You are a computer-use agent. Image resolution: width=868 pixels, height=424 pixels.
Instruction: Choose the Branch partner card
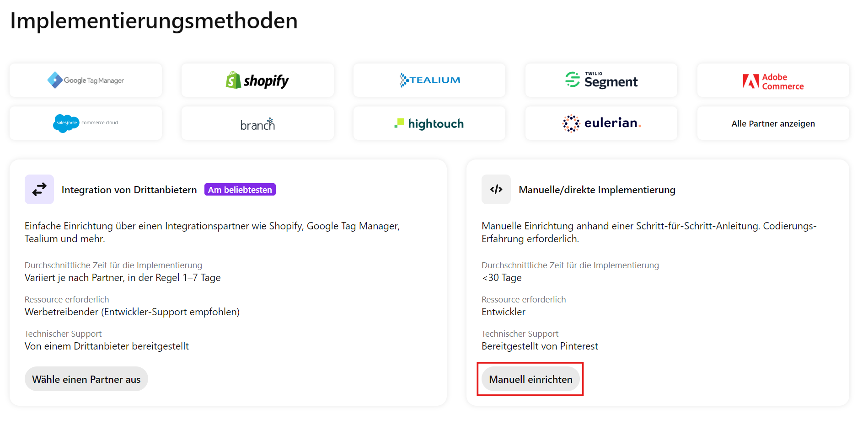[x=257, y=123]
